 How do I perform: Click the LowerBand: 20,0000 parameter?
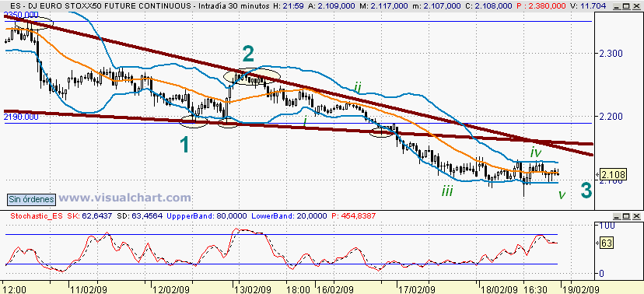pyautogui.click(x=289, y=215)
